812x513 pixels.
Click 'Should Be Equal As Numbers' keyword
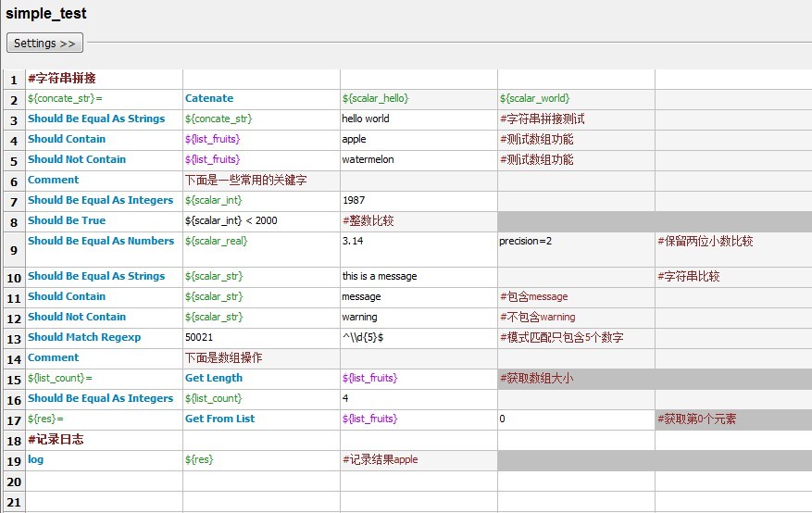click(104, 249)
